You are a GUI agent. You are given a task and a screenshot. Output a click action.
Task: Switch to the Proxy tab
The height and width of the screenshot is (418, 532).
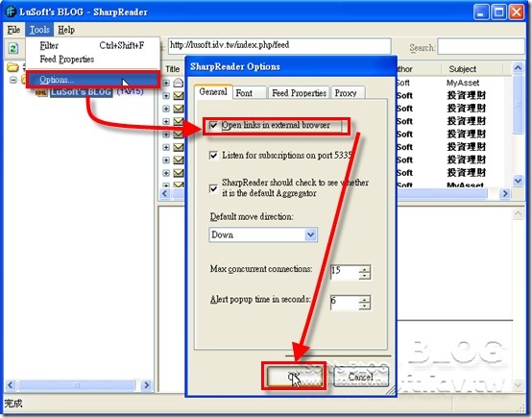pos(348,93)
